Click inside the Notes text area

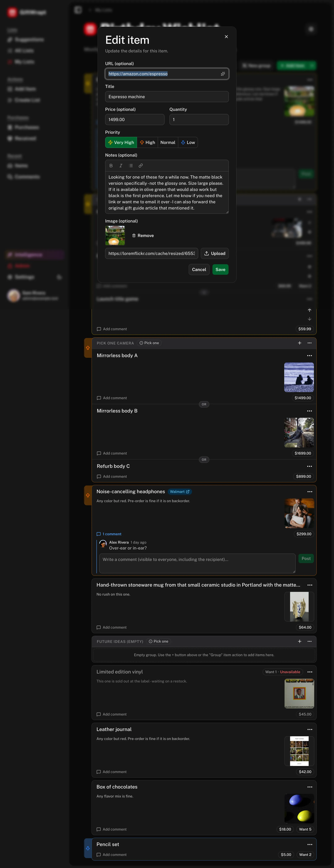pos(167,192)
